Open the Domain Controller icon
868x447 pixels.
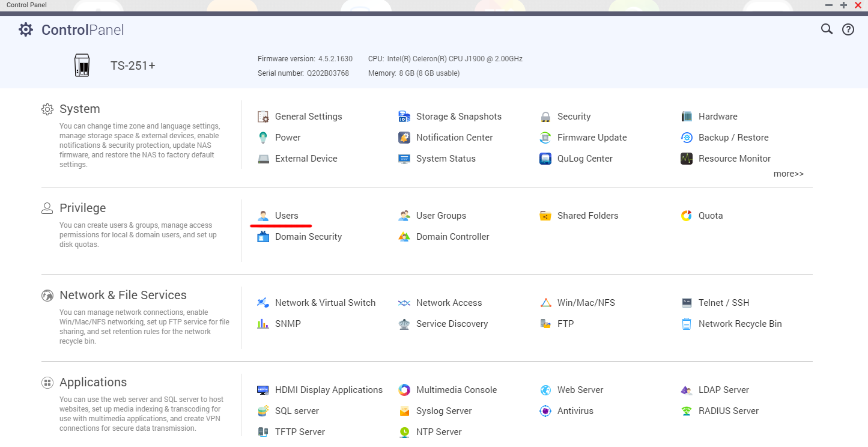(x=404, y=237)
